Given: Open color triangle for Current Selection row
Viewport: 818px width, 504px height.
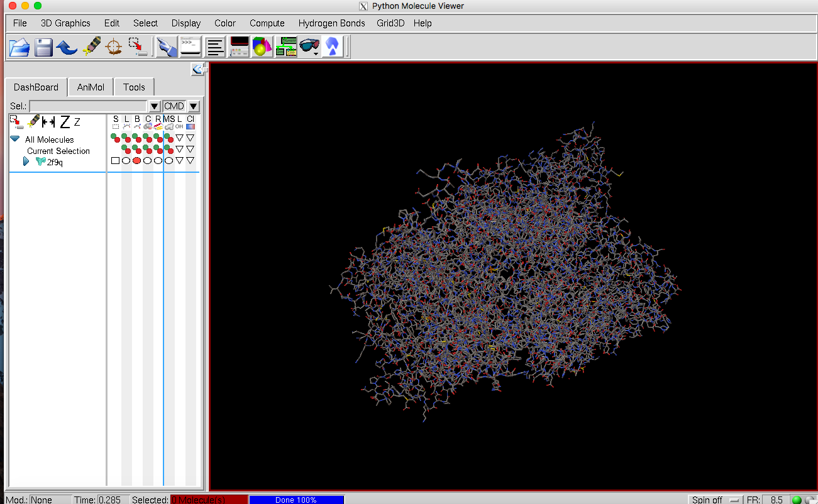Looking at the screenshot, I should pyautogui.click(x=190, y=150).
